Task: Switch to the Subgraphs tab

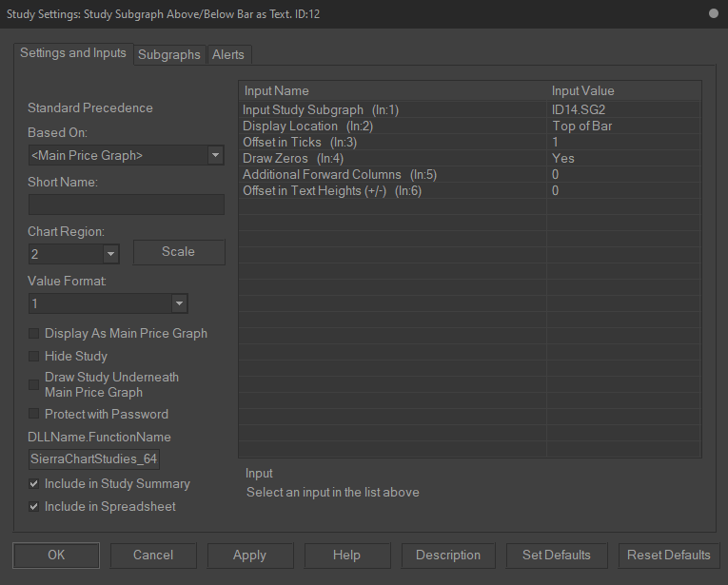Action: tap(169, 54)
